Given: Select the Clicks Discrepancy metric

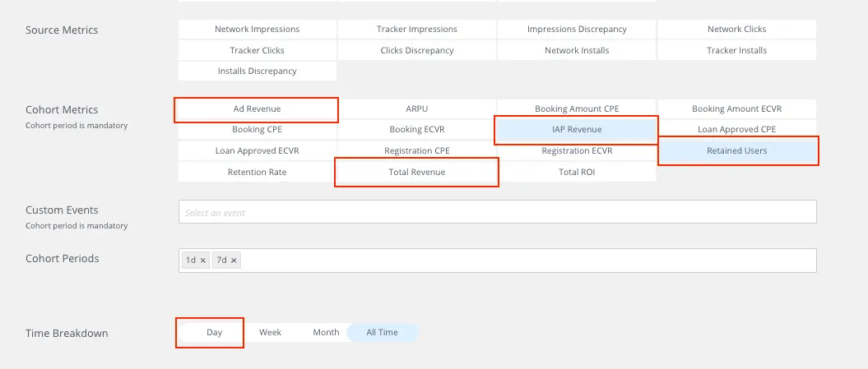Looking at the screenshot, I should [x=416, y=51].
